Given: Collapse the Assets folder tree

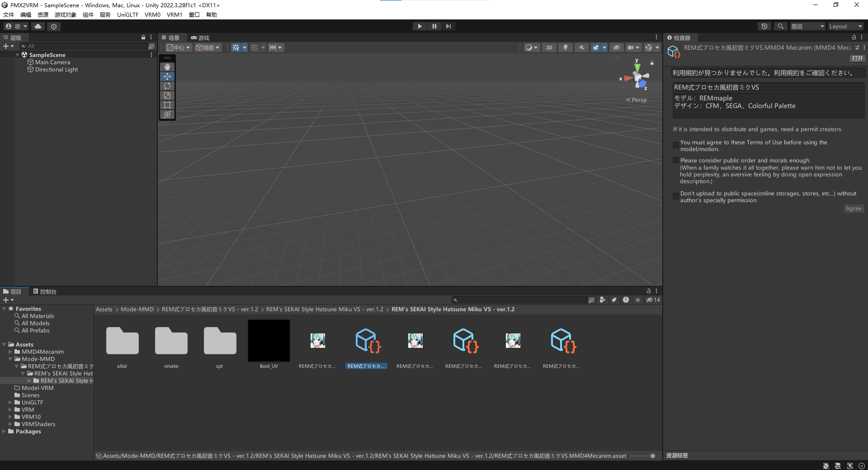Looking at the screenshot, I should [x=4, y=345].
